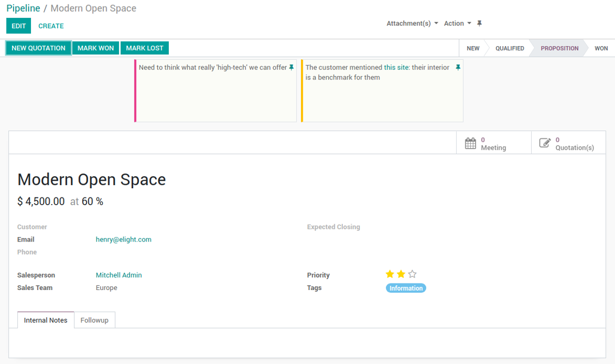Expand the Action dropdown menu
Screen dimensions: 615x364
(x=457, y=23)
